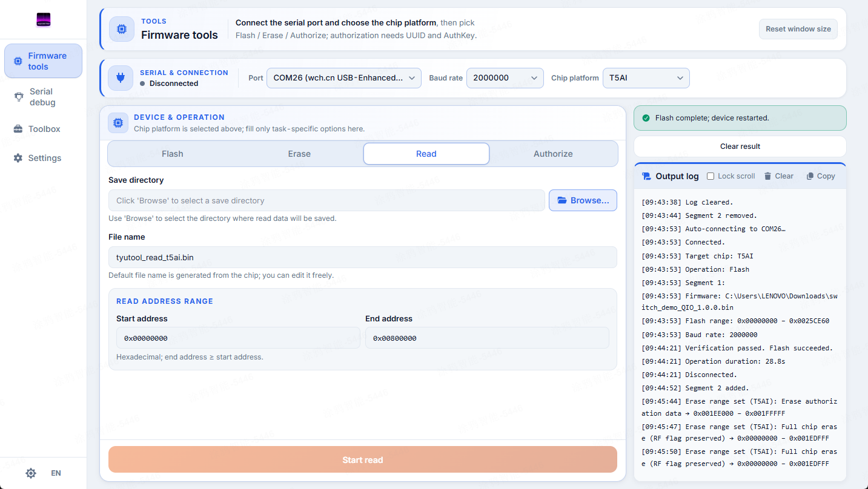Open Settings in the sidebar

coord(43,158)
